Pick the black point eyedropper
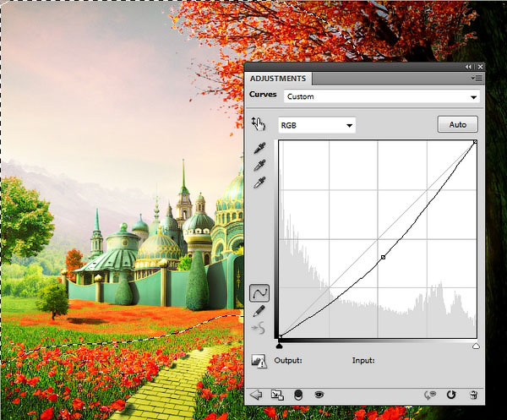The image size is (507, 420). (x=259, y=149)
